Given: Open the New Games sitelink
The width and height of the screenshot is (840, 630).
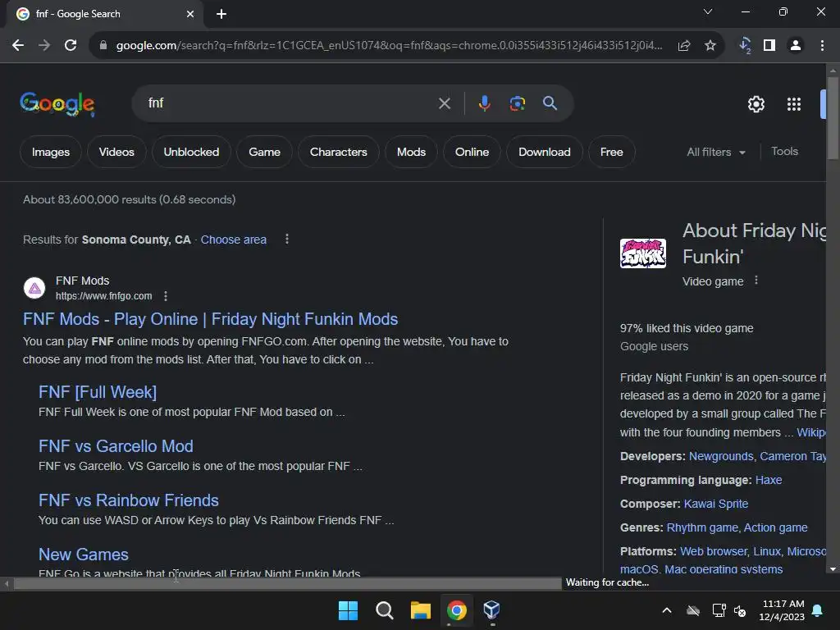Looking at the screenshot, I should (84, 555).
